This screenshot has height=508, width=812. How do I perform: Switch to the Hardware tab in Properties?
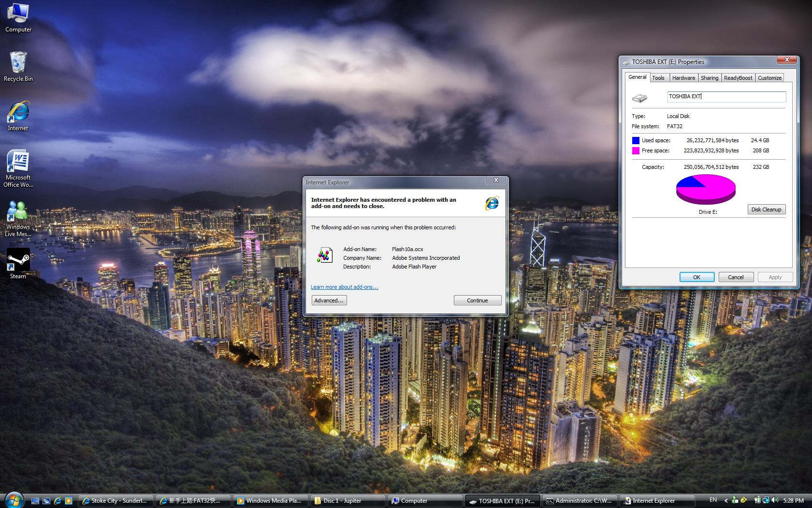click(x=683, y=78)
